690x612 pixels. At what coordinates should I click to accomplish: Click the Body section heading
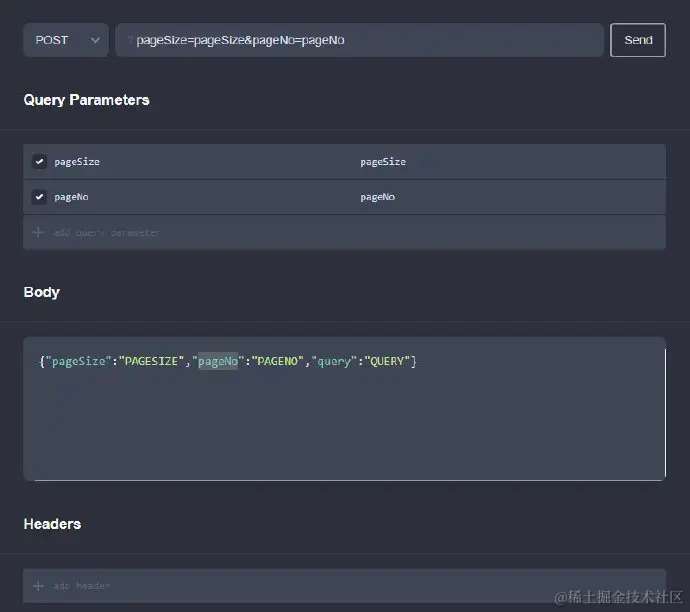[42, 292]
